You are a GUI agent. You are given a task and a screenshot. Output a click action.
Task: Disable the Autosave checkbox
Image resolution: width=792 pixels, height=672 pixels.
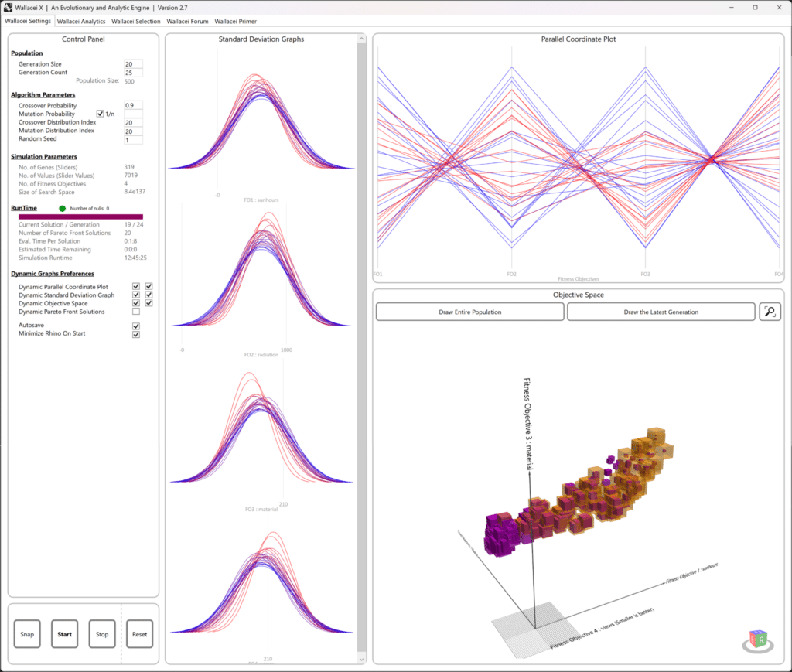coord(136,326)
